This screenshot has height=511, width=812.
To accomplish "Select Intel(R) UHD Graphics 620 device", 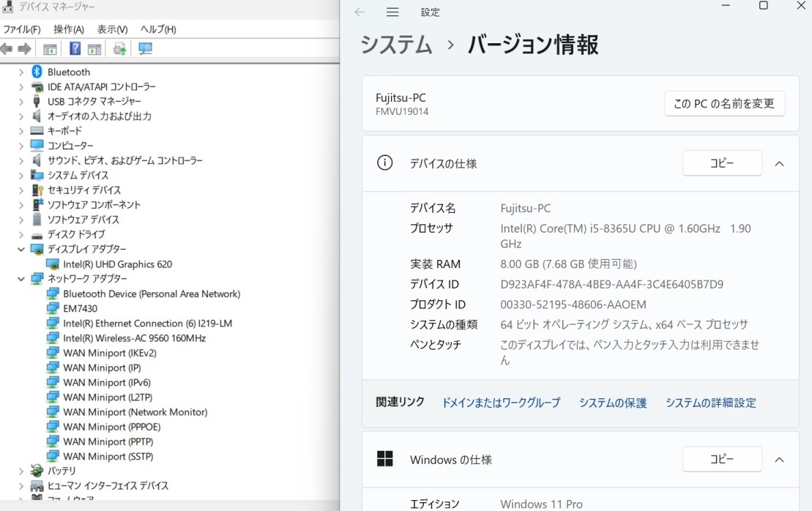I will [118, 264].
